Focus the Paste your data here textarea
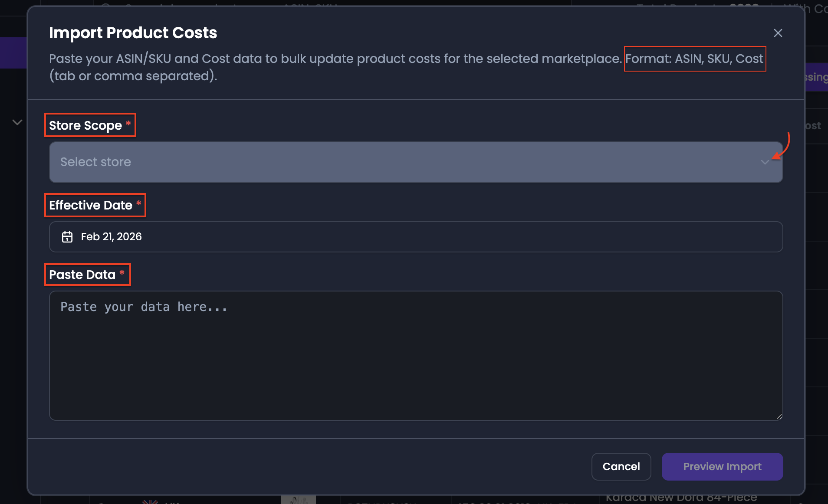This screenshot has width=828, height=504. click(416, 355)
